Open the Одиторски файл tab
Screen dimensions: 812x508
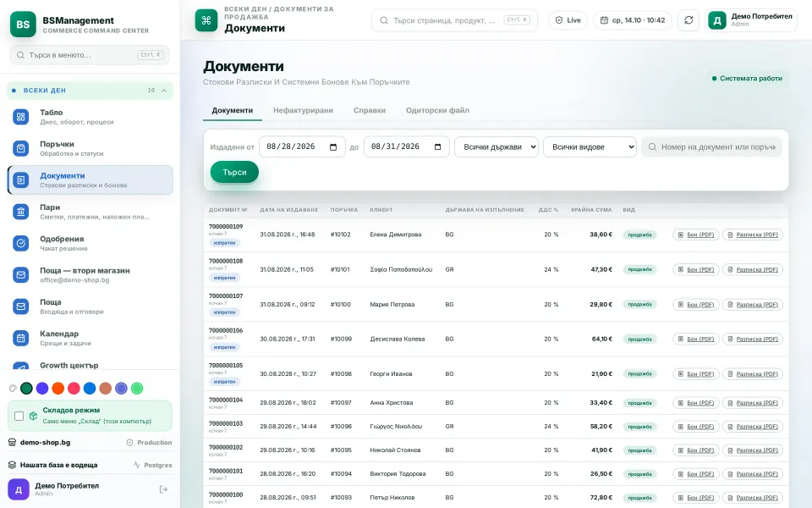point(437,110)
